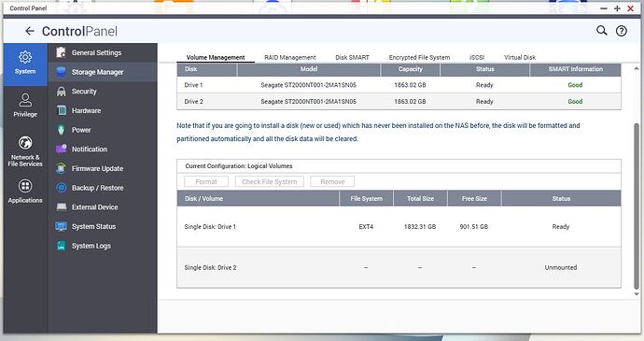Image resolution: width=644 pixels, height=341 pixels.
Task: Click the Good SMART status for Drive 1
Action: coord(575,85)
